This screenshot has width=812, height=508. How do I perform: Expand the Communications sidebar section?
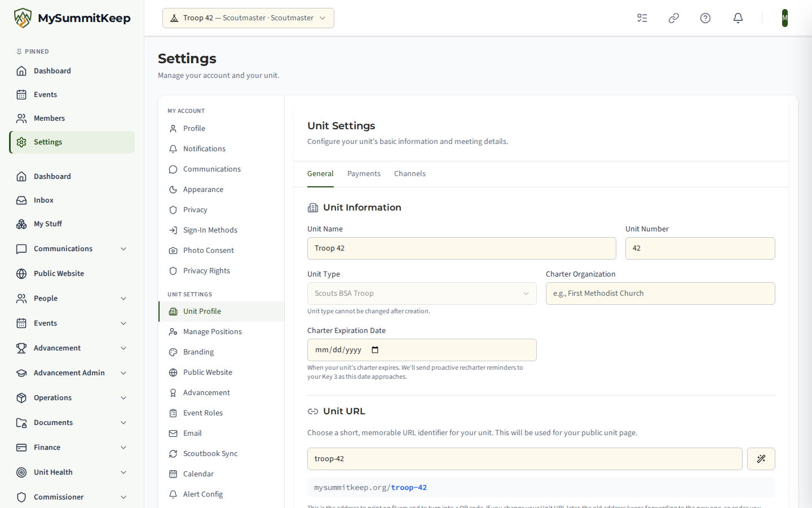[x=72, y=249]
